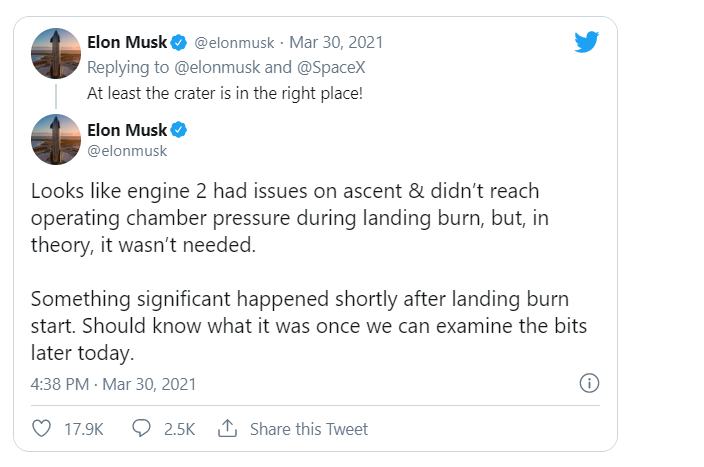Click 'Mar 30, 2021' date in reply header
704x467 pixels.
(x=337, y=43)
